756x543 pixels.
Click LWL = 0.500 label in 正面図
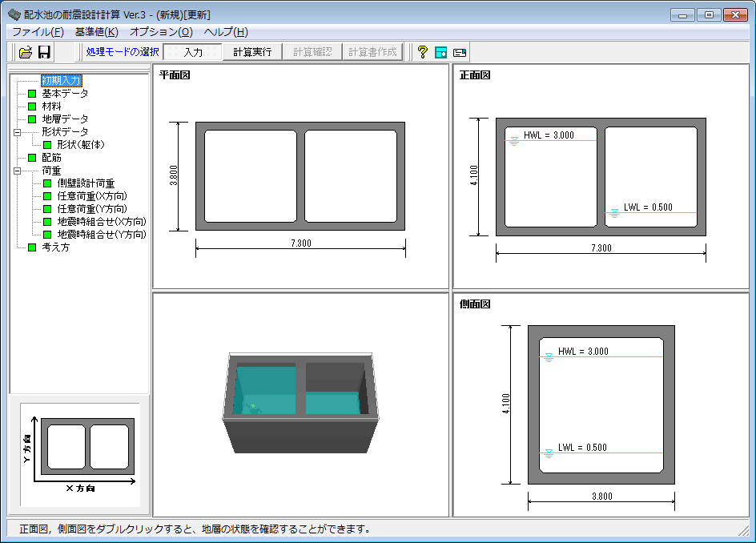[x=648, y=207]
